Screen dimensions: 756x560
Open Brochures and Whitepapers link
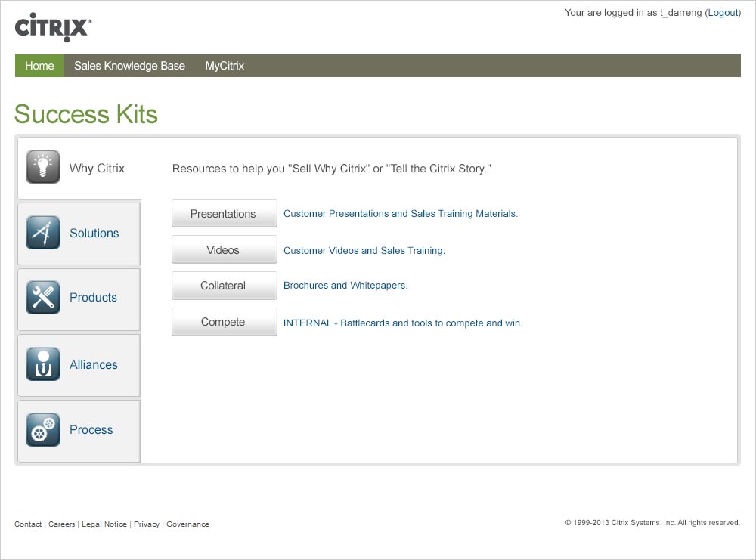point(345,286)
